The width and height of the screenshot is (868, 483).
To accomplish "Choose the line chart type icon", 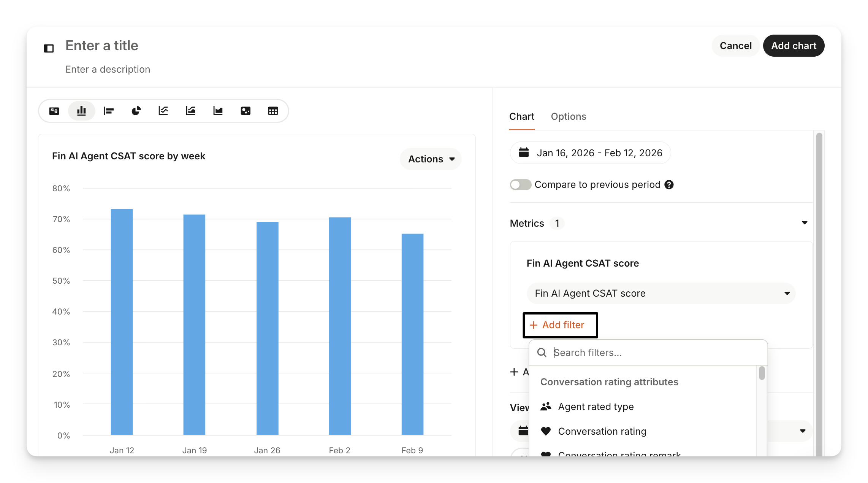I will pyautogui.click(x=163, y=111).
